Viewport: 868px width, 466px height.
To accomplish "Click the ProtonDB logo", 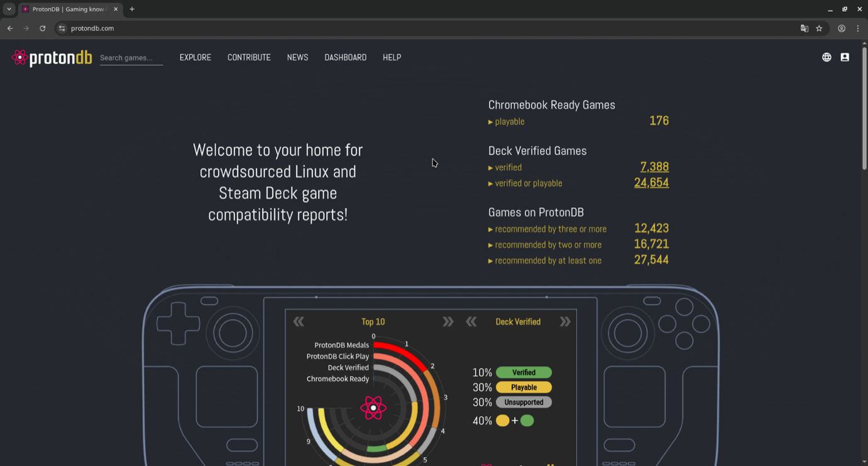I will pyautogui.click(x=52, y=58).
